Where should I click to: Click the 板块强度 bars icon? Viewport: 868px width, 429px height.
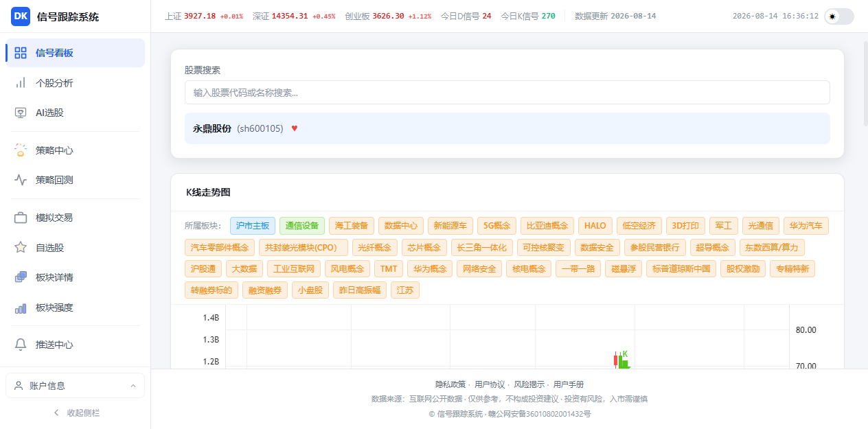tap(21, 308)
